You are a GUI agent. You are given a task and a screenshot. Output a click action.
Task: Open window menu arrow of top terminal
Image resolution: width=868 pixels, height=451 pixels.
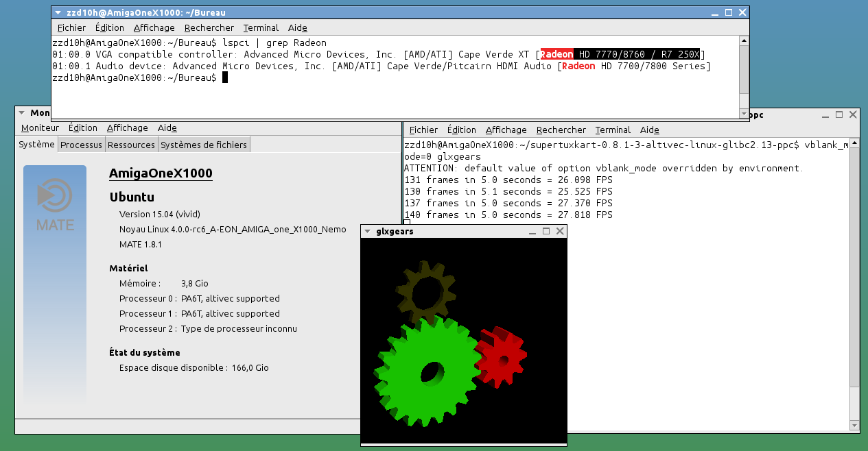(x=58, y=13)
